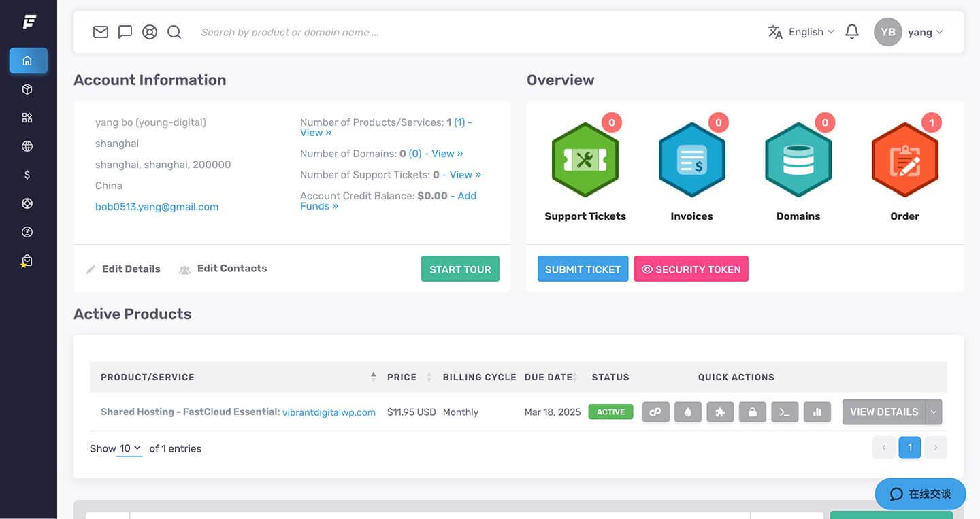The image size is (980, 519).
Task: Click the View Details button
Action: coord(884,412)
